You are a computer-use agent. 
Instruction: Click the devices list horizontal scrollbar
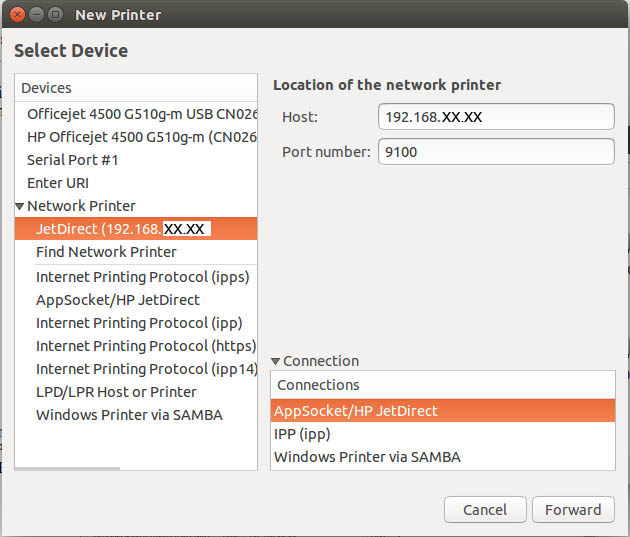pos(70,467)
